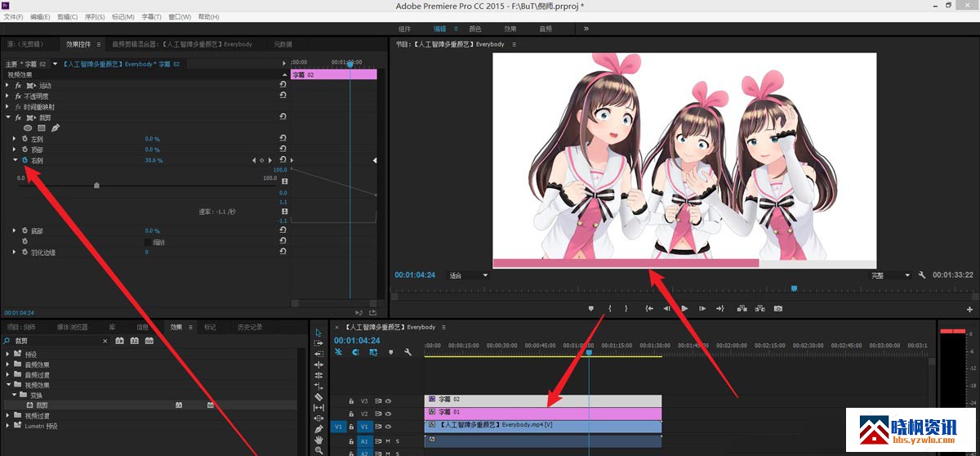This screenshot has width=980, height=456.
Task: Open button editor plus icon
Action: (x=970, y=310)
